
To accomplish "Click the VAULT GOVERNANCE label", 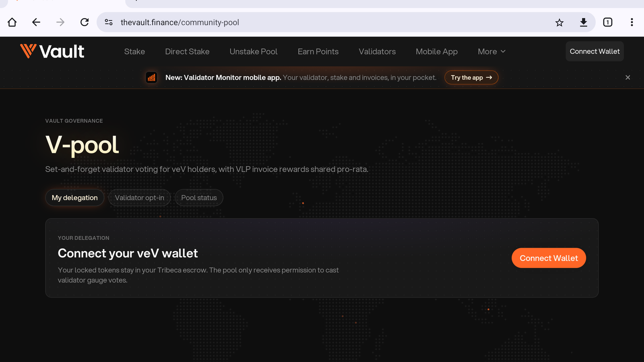I will pos(74,121).
